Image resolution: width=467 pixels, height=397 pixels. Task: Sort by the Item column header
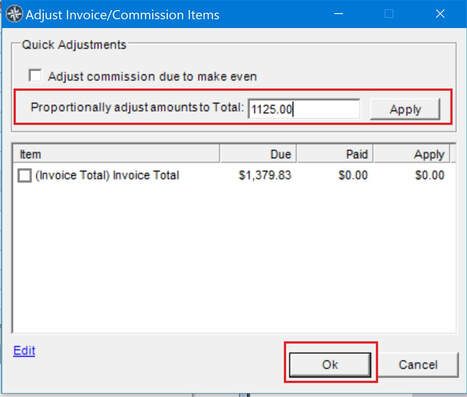coord(116,154)
